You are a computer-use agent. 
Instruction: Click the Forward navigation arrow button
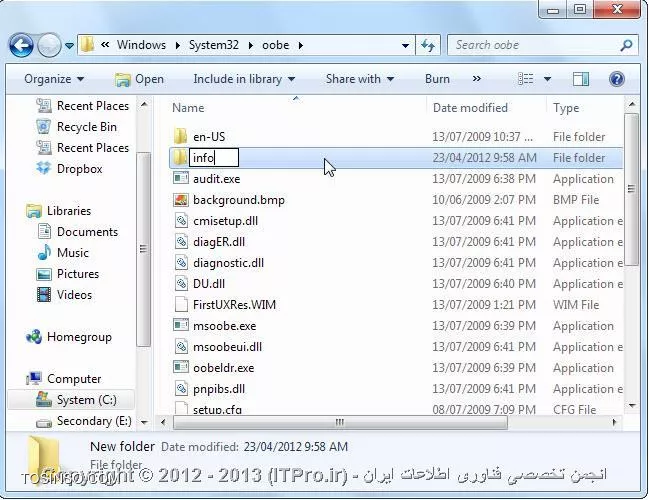tap(49, 45)
